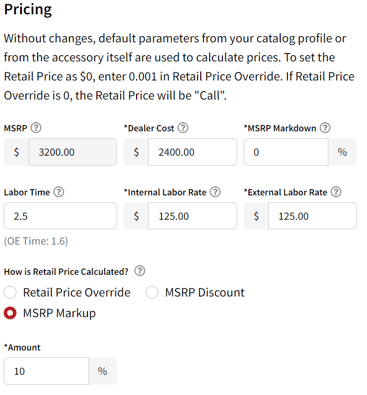Open the MSRP Markdown help icon
This screenshot has width=367, height=395.
tap(325, 128)
